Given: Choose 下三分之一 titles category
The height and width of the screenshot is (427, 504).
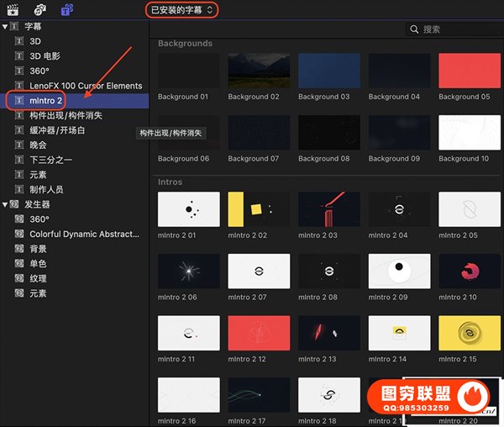Looking at the screenshot, I should [50, 160].
